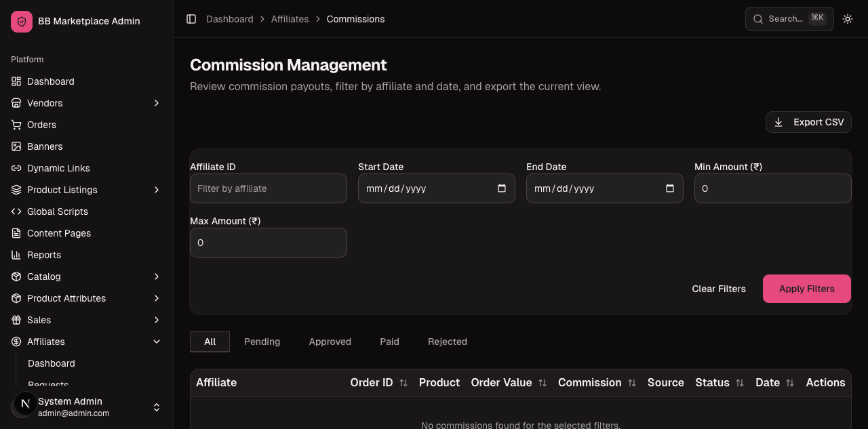Expand the Product Listings chevron
This screenshot has width=868, height=429.
157,190
